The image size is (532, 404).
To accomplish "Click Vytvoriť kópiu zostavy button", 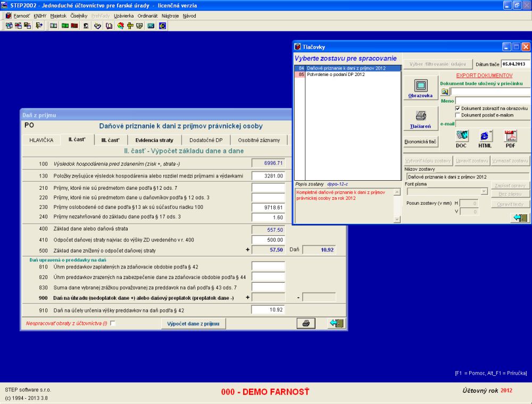I will pyautogui.click(x=428, y=161).
